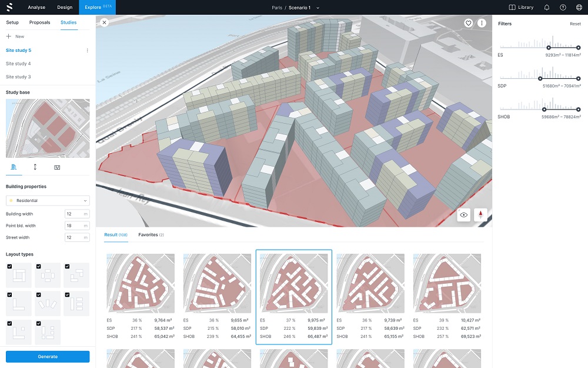588x368 pixels.
Task: Open the Residential building type dropdown
Action: [x=47, y=200]
